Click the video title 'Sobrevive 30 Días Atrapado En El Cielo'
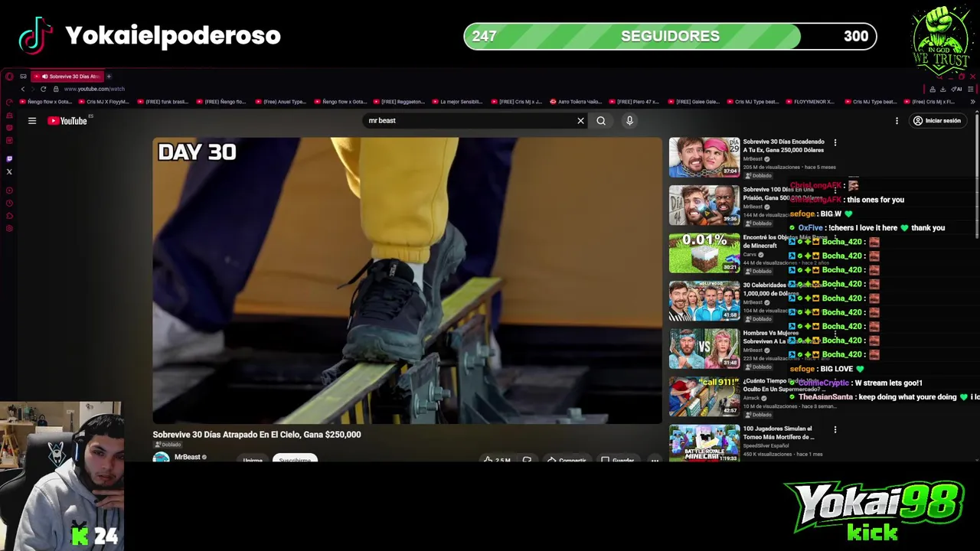980x551 pixels. 256,435
